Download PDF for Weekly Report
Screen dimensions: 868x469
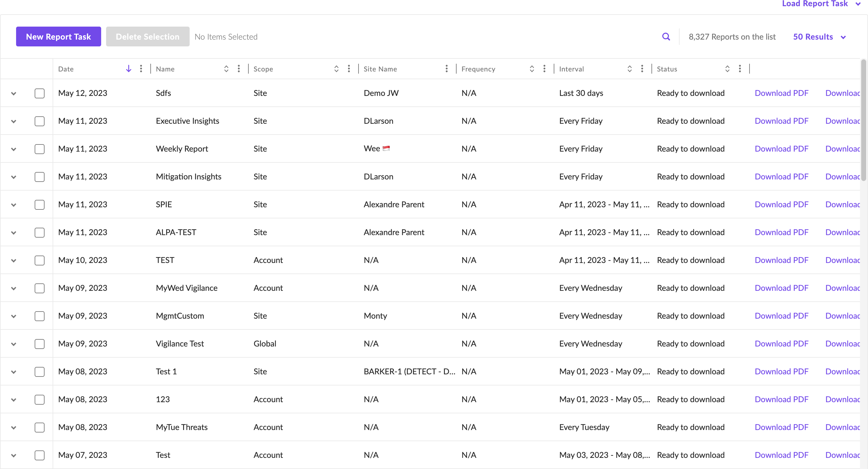781,149
